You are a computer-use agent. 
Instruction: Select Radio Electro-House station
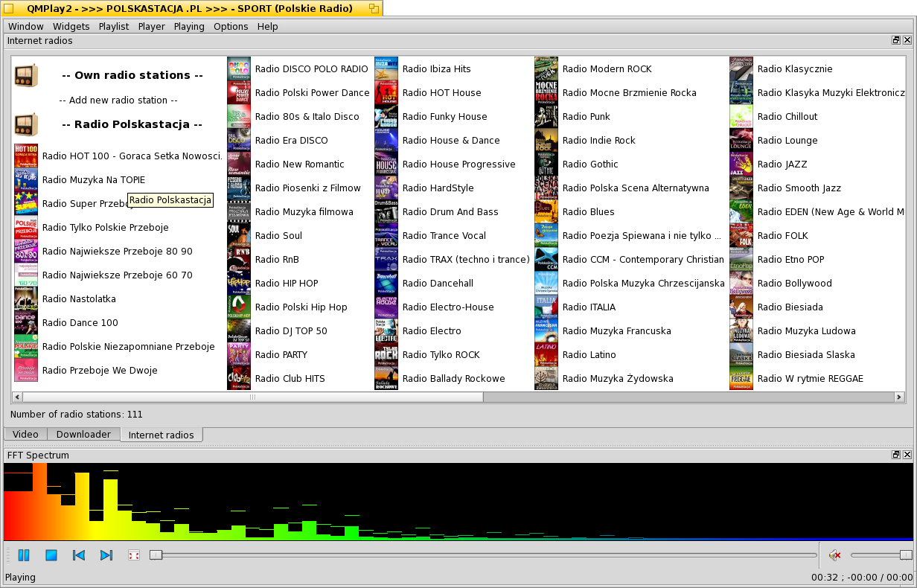(x=448, y=307)
